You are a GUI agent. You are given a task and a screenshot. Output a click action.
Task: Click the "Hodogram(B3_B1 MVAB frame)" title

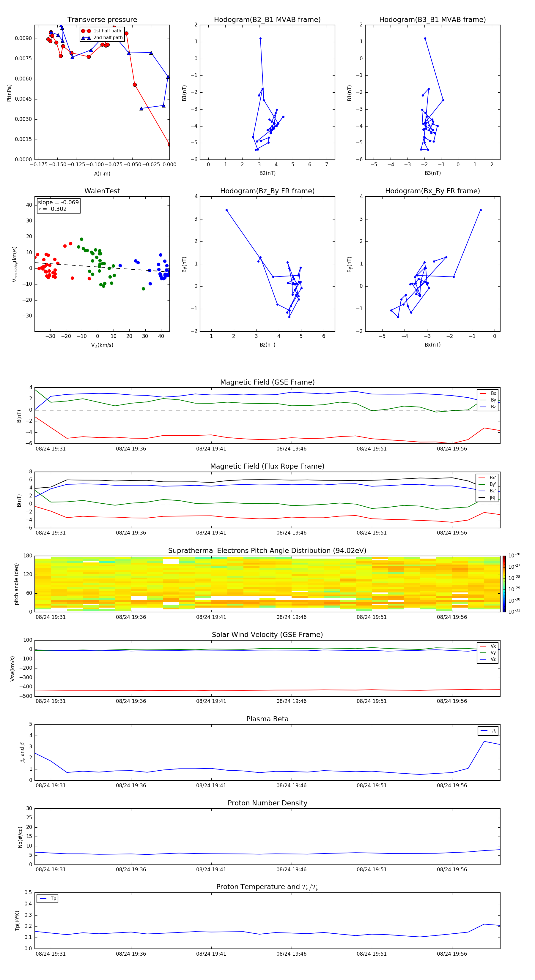(432, 20)
